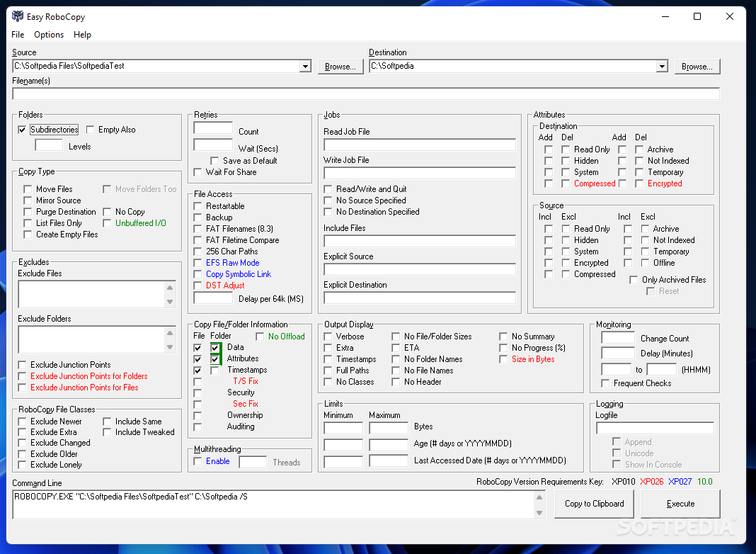Toggle No Offload checkbox
The height and width of the screenshot is (554, 756).
260,337
